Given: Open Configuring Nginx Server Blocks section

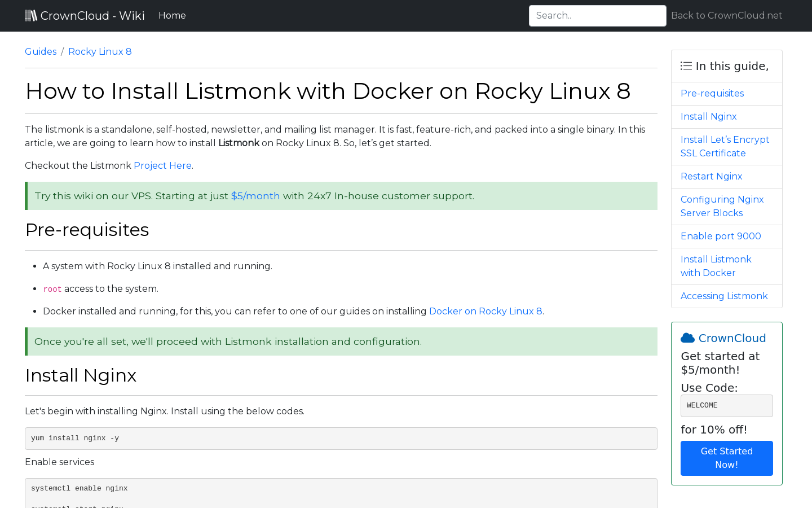Looking at the screenshot, I should [x=722, y=206].
